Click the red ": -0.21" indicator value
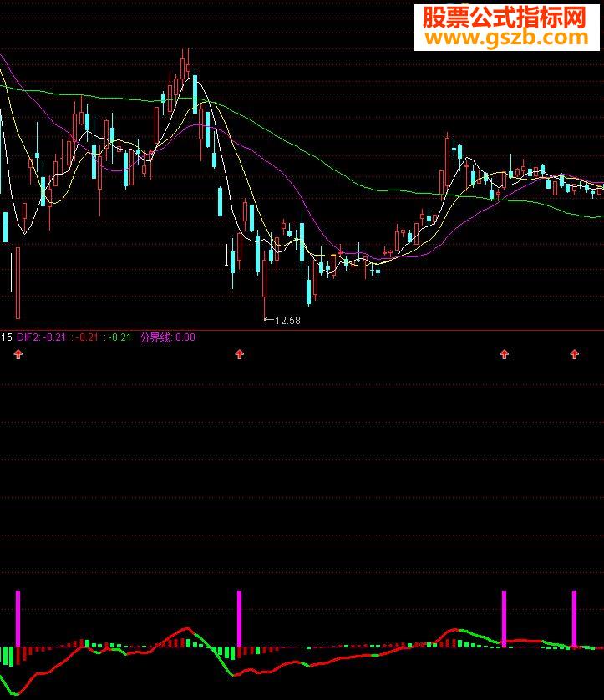604x700 pixels. 85,337
